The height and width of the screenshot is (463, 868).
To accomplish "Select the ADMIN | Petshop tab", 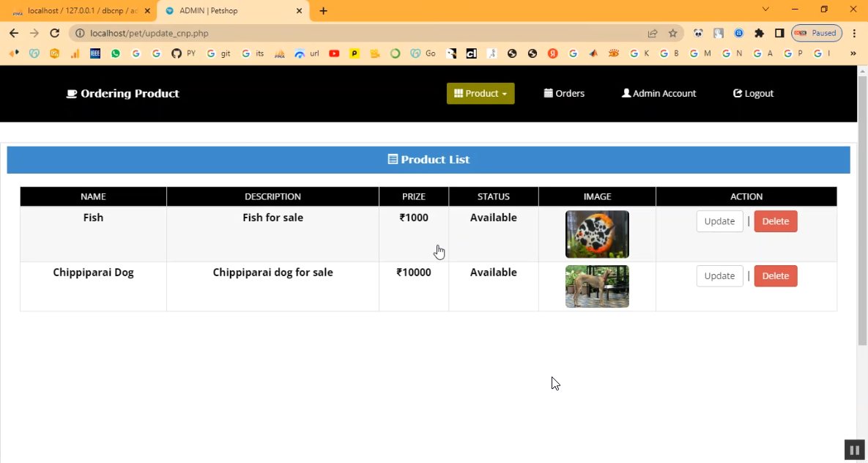I will [232, 10].
